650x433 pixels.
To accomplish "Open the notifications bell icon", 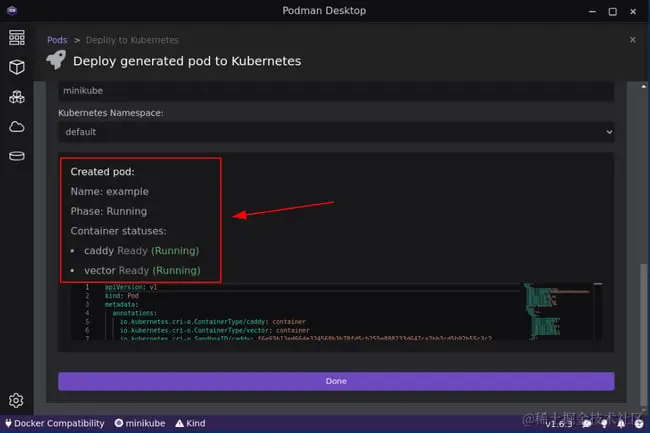I will (x=621, y=423).
